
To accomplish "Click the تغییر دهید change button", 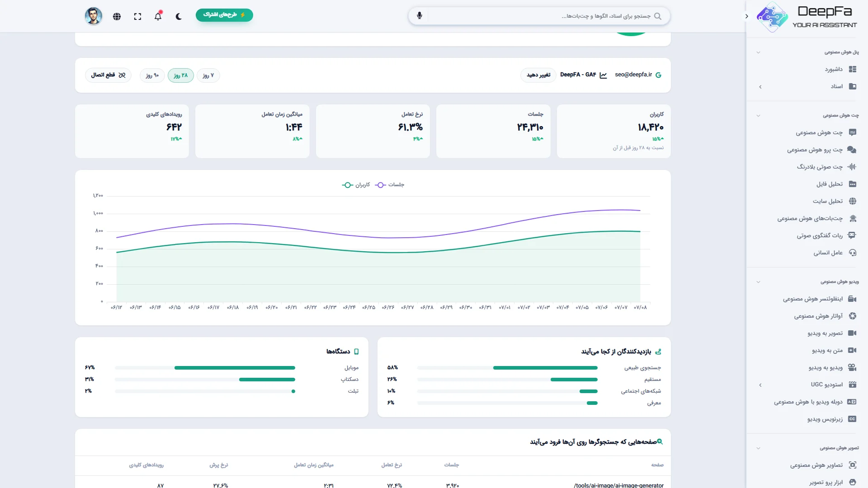I will pos(538,75).
